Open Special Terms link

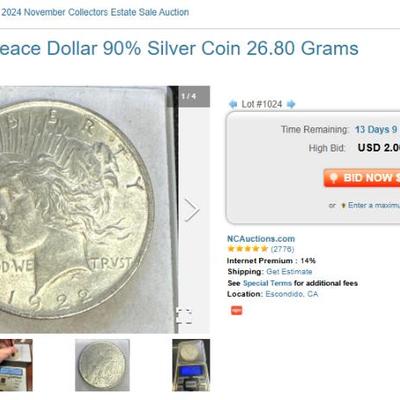coord(267,283)
